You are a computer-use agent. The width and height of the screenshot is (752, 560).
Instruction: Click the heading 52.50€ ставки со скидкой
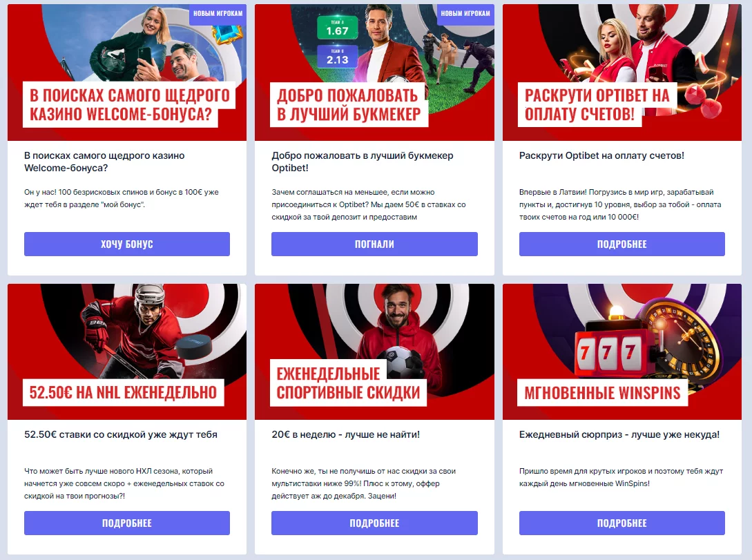pos(121,434)
